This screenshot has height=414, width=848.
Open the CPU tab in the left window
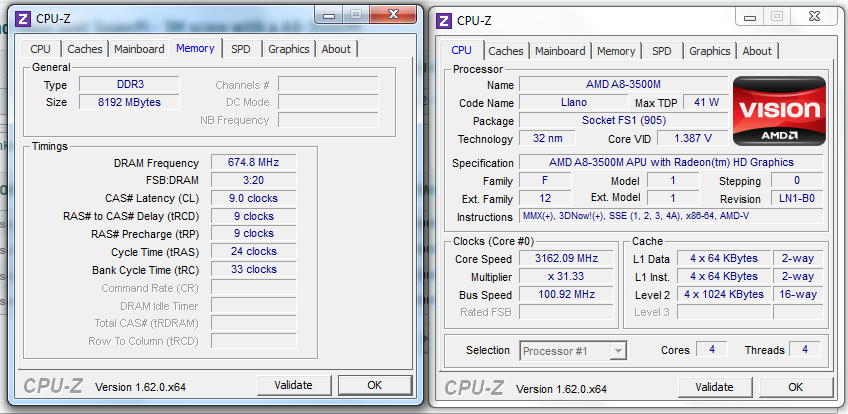pos(41,49)
